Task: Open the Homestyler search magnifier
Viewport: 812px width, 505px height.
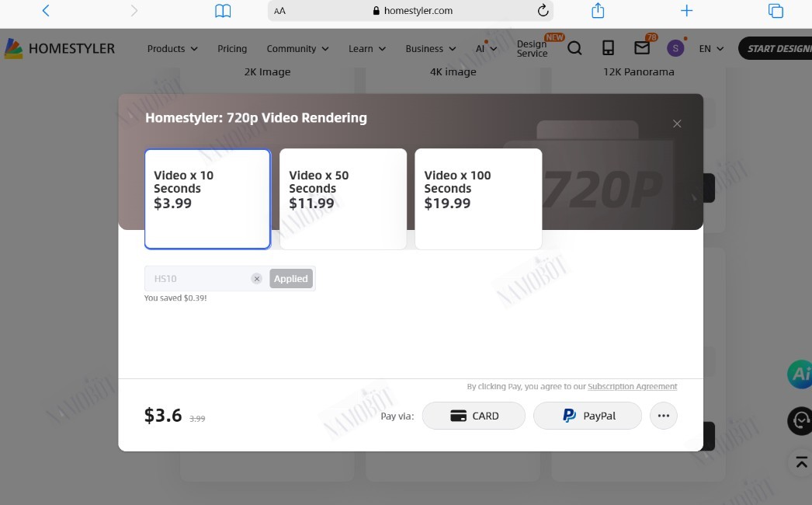Action: point(574,48)
